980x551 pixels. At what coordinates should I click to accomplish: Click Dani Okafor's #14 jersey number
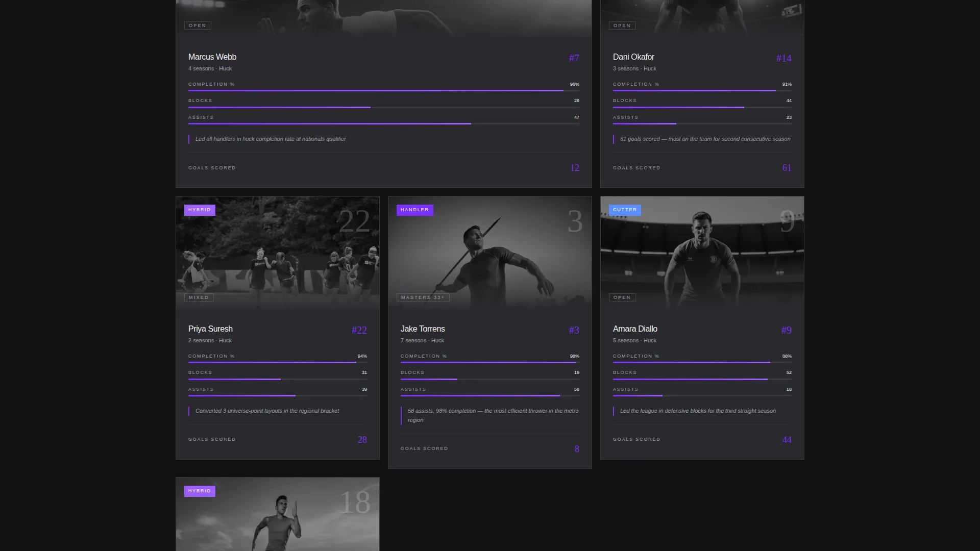(783, 58)
